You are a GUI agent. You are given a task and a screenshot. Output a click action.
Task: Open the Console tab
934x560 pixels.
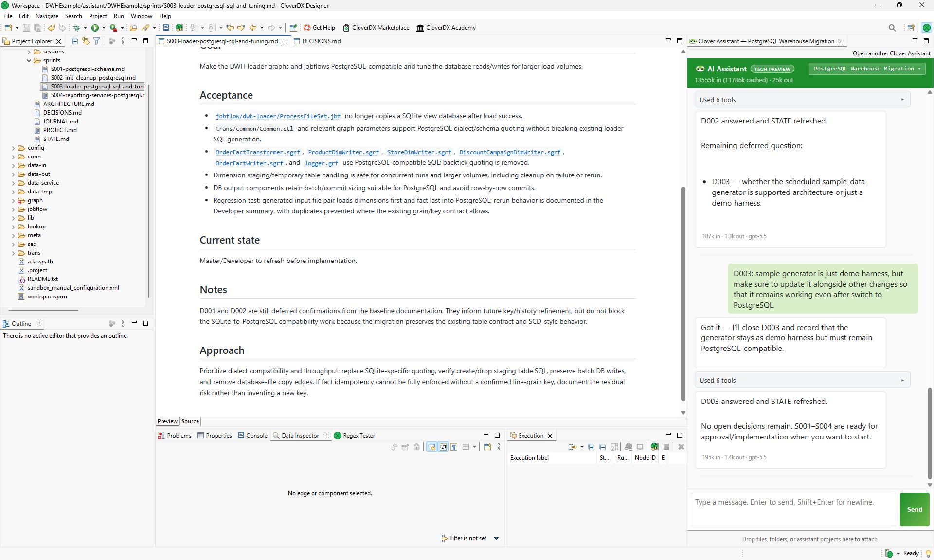coord(252,436)
